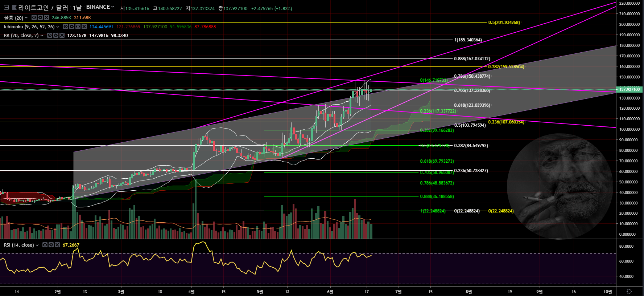The image size is (644, 296).
Task: Click the 0.000000 price axis label
Action: pyautogui.click(x=627, y=234)
